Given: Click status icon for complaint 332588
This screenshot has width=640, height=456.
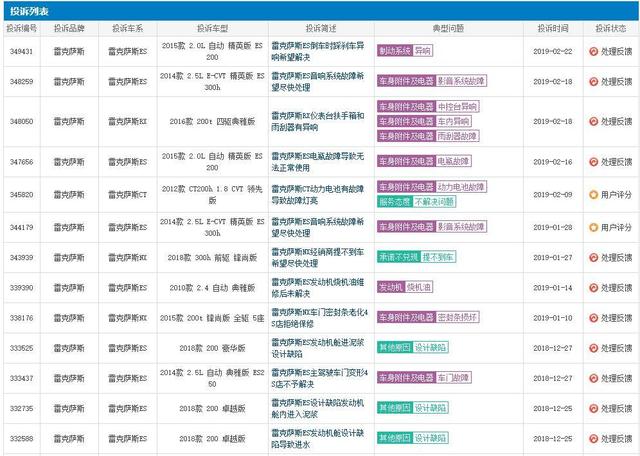Looking at the screenshot, I should pos(593,438).
